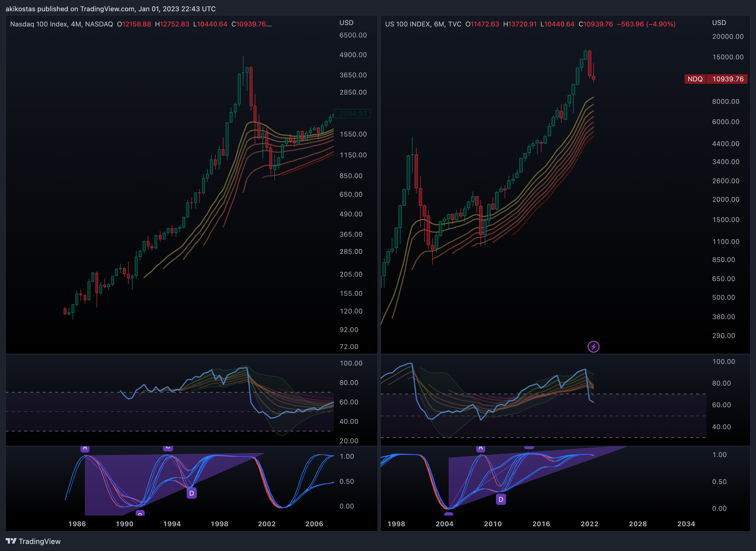Click the 20.00 label on the left RSI axis
The height and width of the screenshot is (551, 756).
[x=349, y=441]
